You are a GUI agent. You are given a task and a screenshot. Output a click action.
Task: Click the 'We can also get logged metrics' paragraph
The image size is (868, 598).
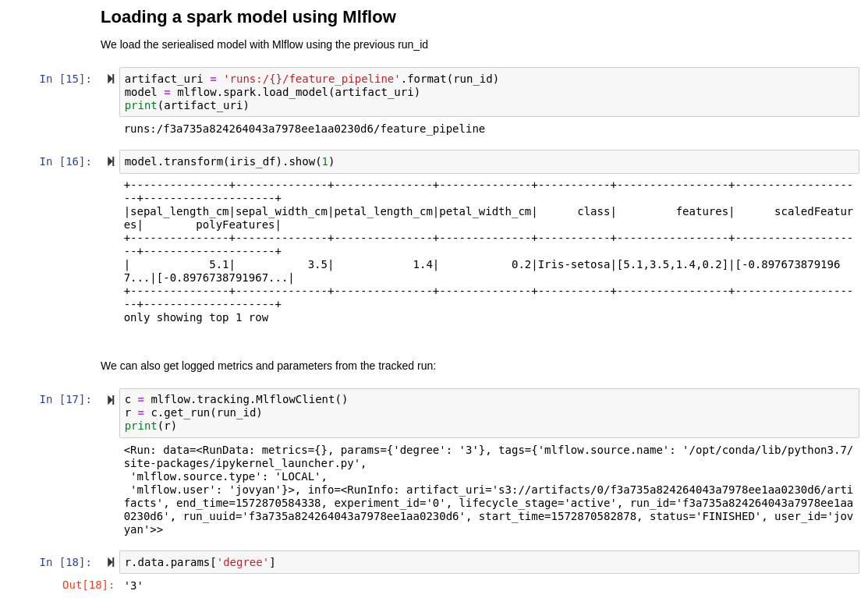click(x=268, y=366)
